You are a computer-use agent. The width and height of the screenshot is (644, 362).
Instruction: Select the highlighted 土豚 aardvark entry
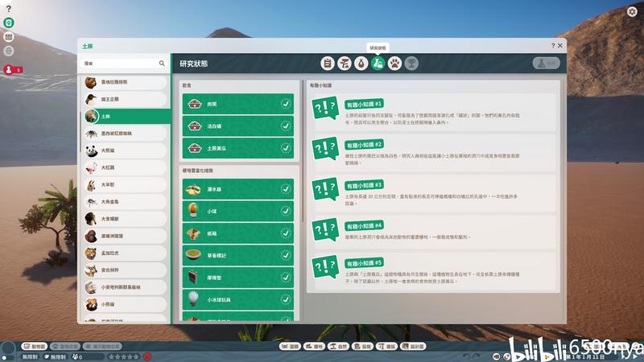[126, 116]
